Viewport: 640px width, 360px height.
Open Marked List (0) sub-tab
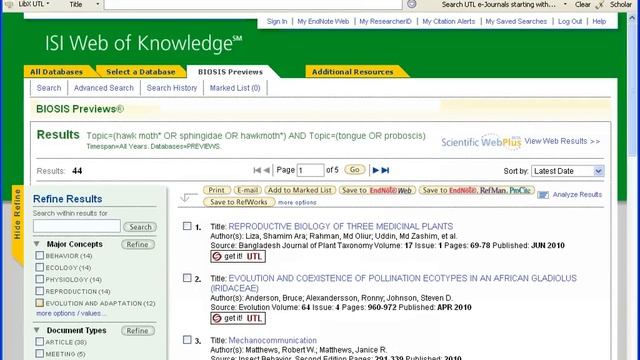(x=235, y=88)
